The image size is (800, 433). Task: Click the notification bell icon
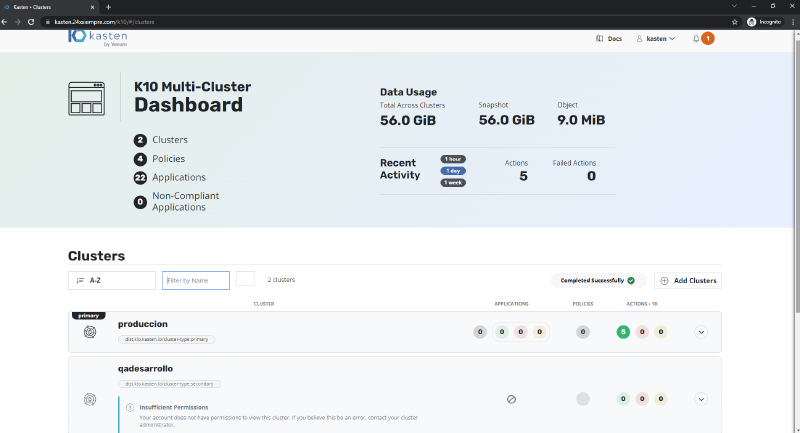coord(696,39)
